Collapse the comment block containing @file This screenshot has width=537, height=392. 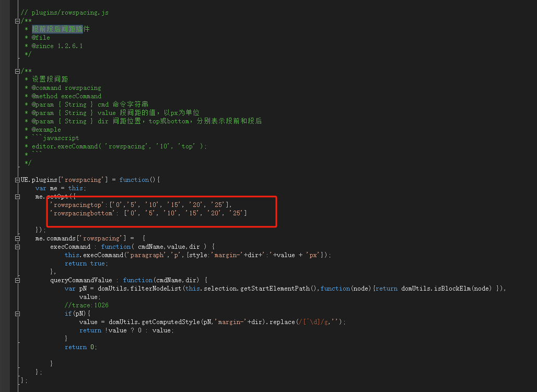pyautogui.click(x=17, y=21)
